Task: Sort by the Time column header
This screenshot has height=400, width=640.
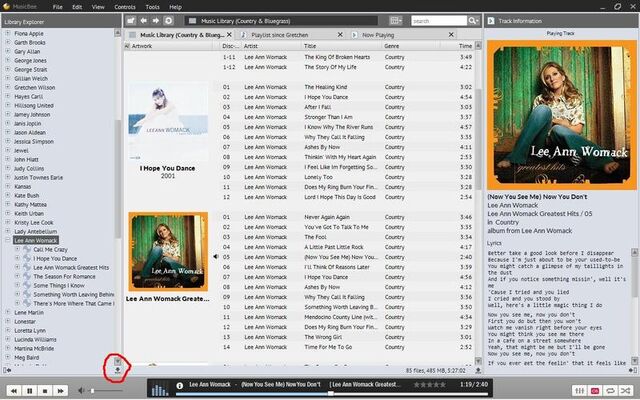Action: pyautogui.click(x=465, y=46)
